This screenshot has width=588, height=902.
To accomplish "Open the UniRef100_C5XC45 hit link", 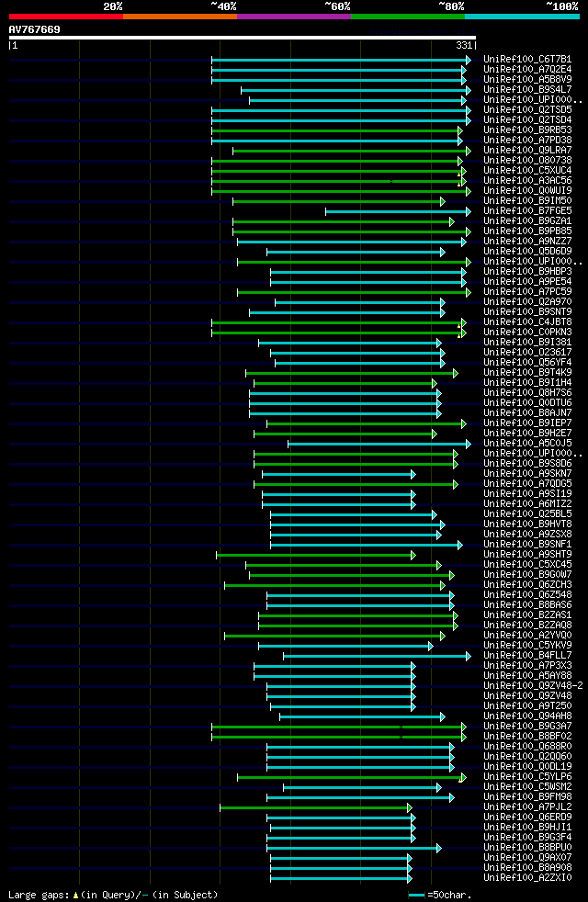I will 527,565.
